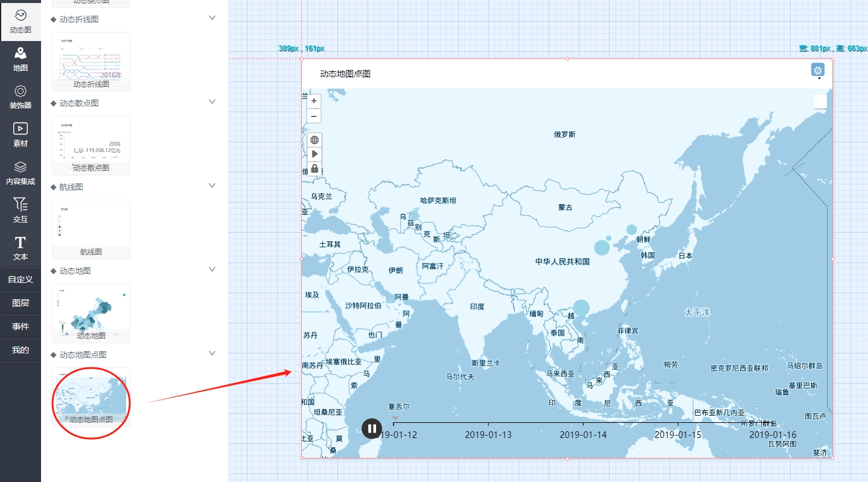Select the 文本 text tool
The width and height of the screenshot is (868, 482).
point(21,249)
